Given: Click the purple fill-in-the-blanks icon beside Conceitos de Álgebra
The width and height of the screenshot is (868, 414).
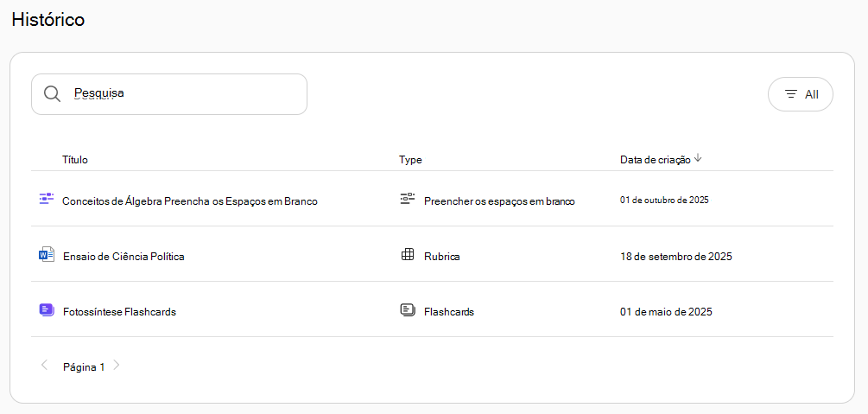Looking at the screenshot, I should click(47, 199).
